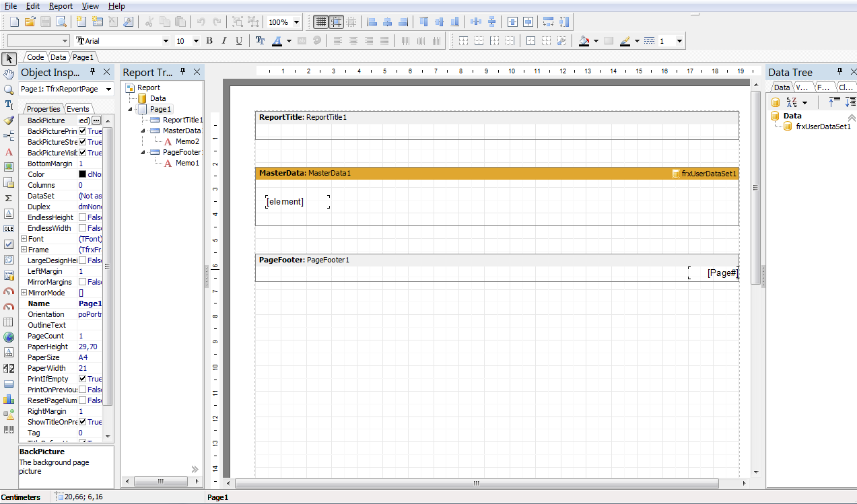
Task: Open the View menu
Action: tap(90, 6)
